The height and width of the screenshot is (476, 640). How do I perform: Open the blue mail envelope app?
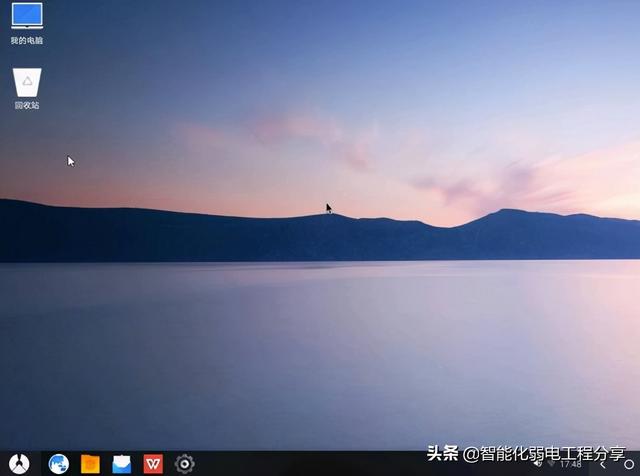tap(122, 465)
